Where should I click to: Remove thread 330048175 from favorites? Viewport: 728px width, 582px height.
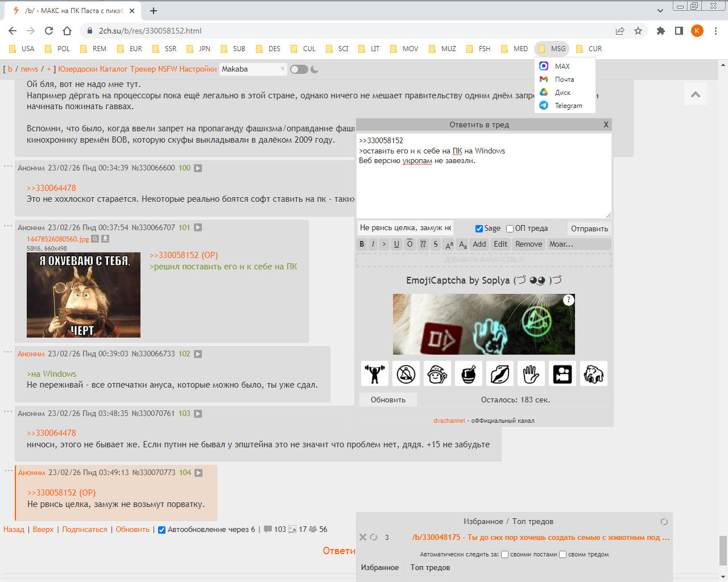pos(363,537)
